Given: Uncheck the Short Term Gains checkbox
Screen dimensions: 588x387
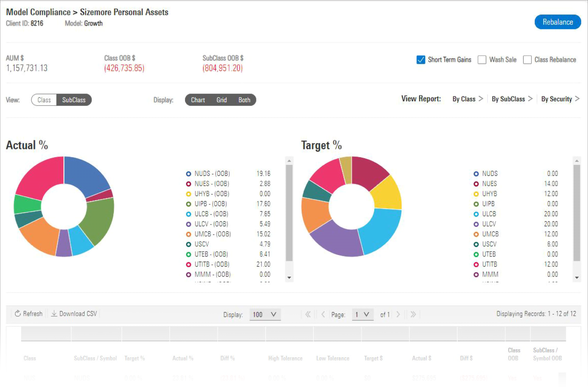Looking at the screenshot, I should pyautogui.click(x=421, y=60).
